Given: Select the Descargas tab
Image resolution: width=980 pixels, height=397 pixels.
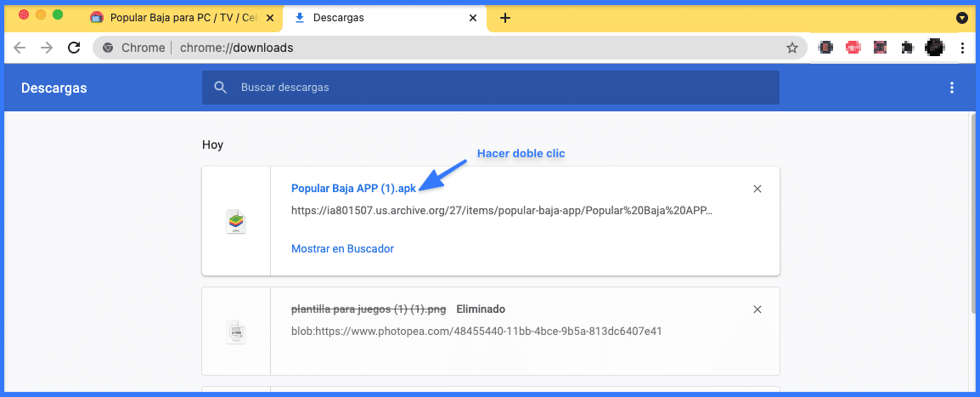Looking at the screenshot, I should point(385,18).
